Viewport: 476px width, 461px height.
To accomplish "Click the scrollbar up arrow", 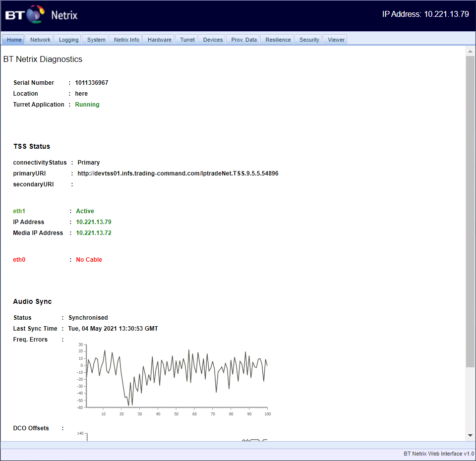I will click(470, 51).
